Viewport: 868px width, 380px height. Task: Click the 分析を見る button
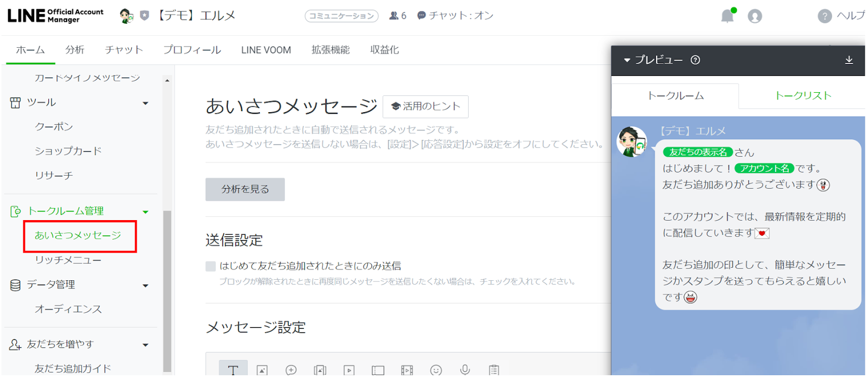click(245, 189)
